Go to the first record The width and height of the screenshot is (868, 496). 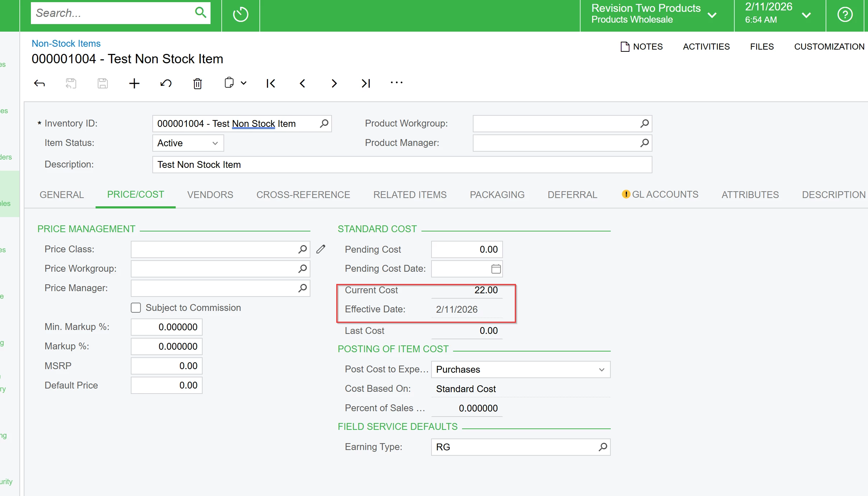point(271,83)
